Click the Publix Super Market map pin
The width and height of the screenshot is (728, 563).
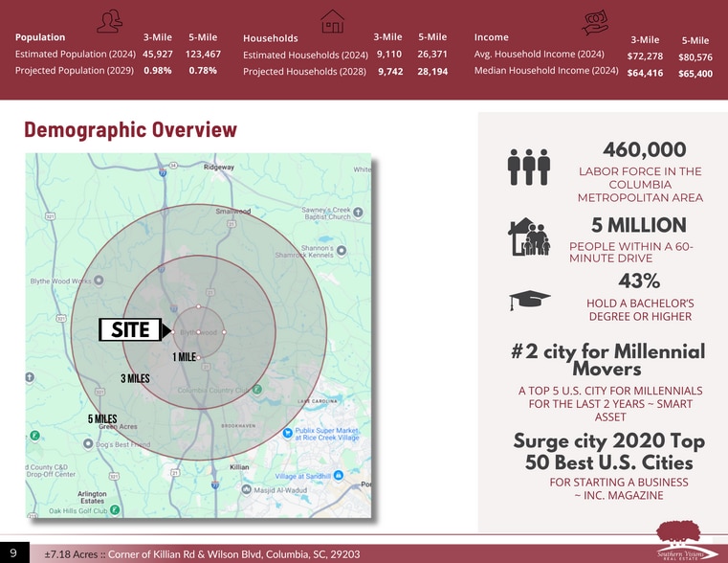287,434
